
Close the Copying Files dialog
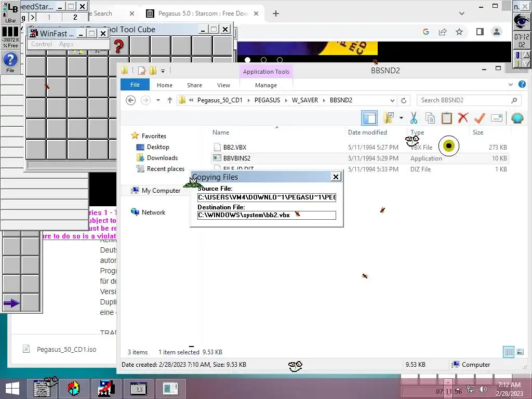click(336, 177)
